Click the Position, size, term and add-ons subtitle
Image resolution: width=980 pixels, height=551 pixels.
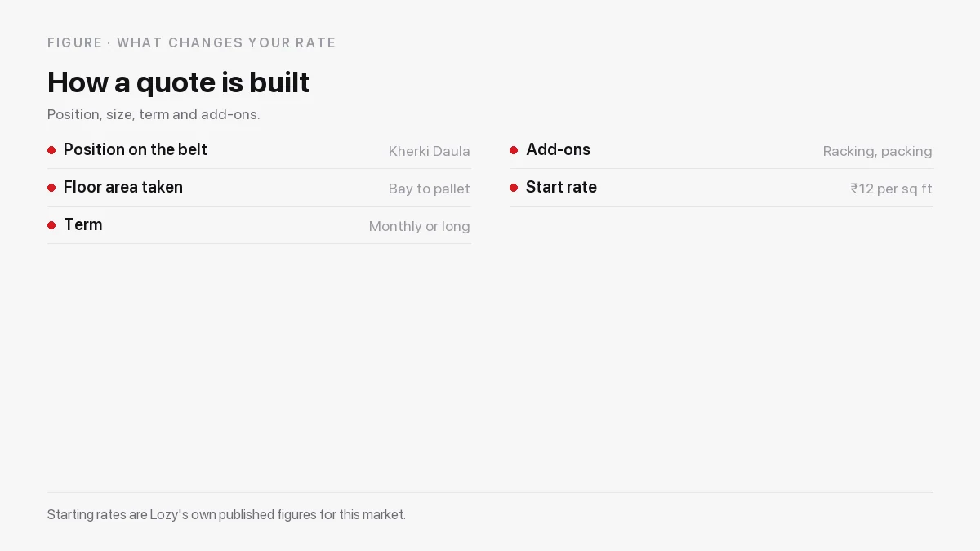[x=154, y=114]
